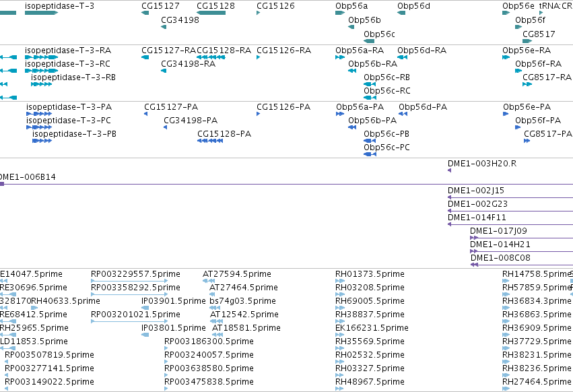Select the CG15126 gene label
573x392 pixels.
coord(275,6)
